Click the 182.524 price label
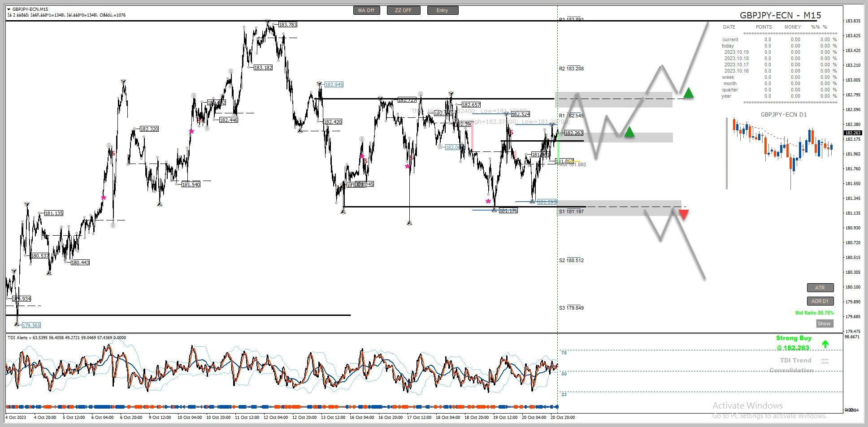 (x=520, y=114)
